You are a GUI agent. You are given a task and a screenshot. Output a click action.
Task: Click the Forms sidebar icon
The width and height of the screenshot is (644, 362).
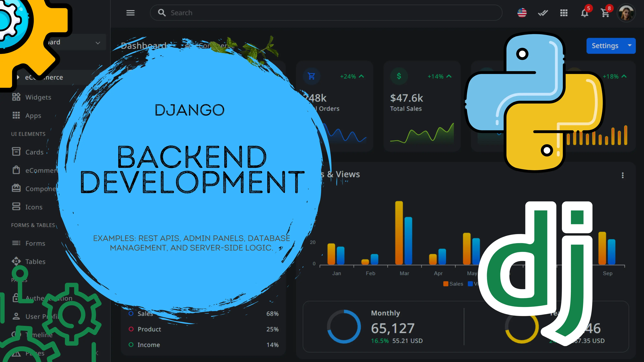tap(16, 243)
